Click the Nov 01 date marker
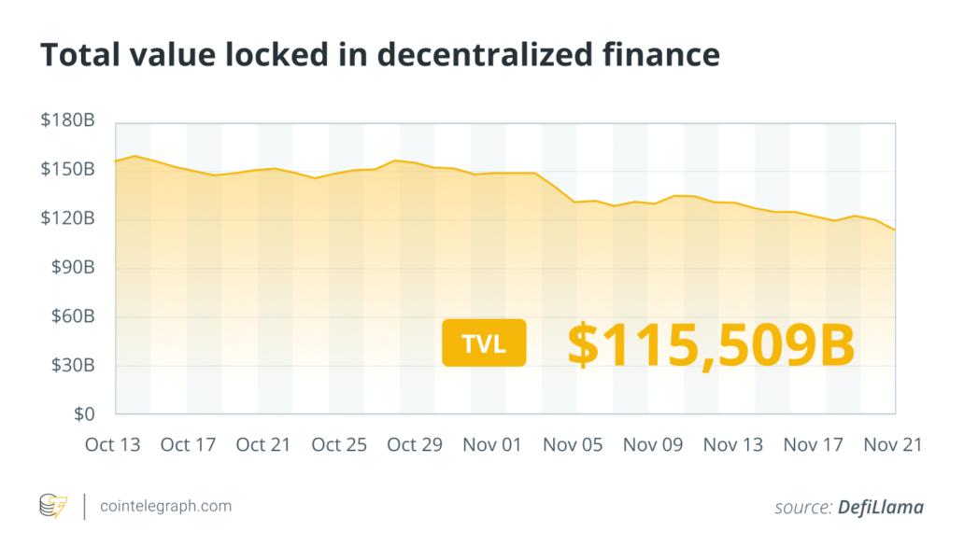This screenshot has width=964, height=560. [492, 444]
